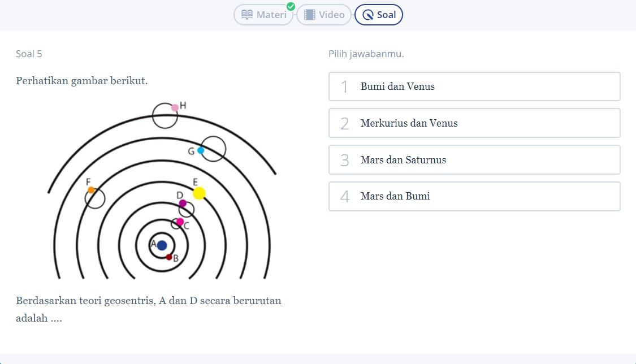
Task: Click the magenta dot labeled C
Action: [180, 222]
